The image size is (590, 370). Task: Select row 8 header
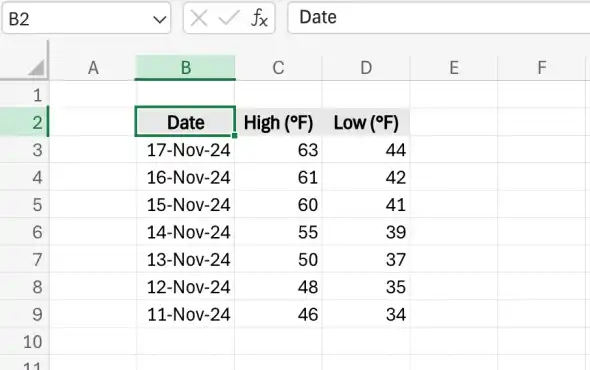coord(24,287)
